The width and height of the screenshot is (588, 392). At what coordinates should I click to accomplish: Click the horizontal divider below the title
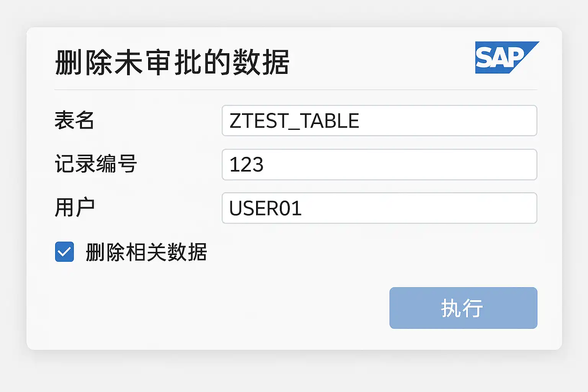point(296,90)
